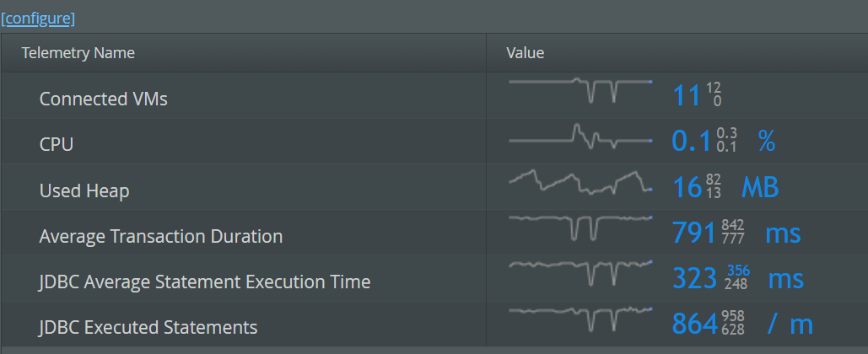Click the 864 executed statements value

(694, 324)
